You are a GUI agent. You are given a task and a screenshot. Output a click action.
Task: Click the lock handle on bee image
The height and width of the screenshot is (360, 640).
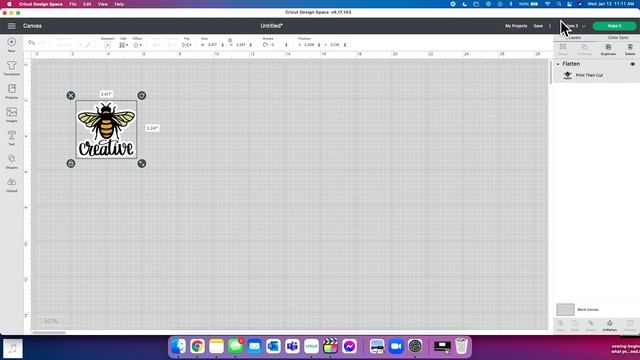pyautogui.click(x=71, y=163)
